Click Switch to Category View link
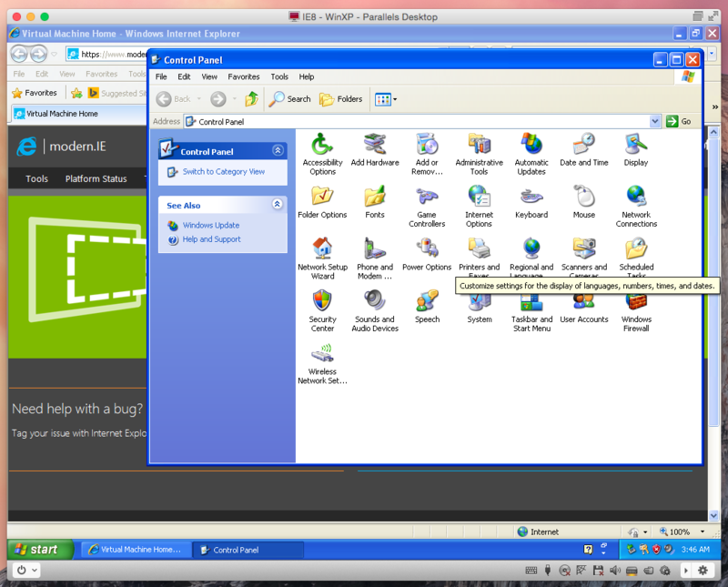The image size is (728, 587). 223,172
